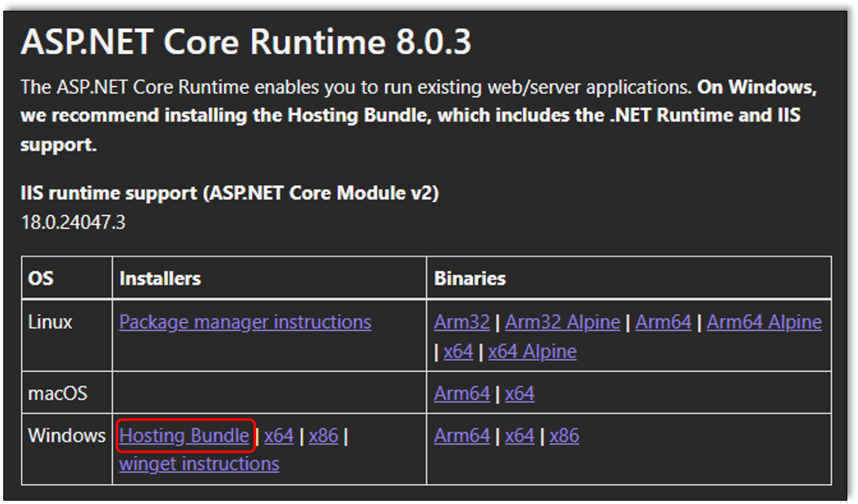This screenshot has width=858, height=504.
Task: Select the ASP.NET Core Runtime 8.0.3 heading
Action: pos(246,42)
